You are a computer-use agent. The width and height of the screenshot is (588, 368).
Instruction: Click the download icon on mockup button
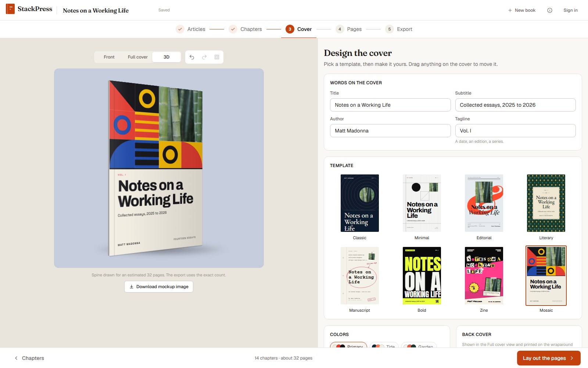(132, 287)
